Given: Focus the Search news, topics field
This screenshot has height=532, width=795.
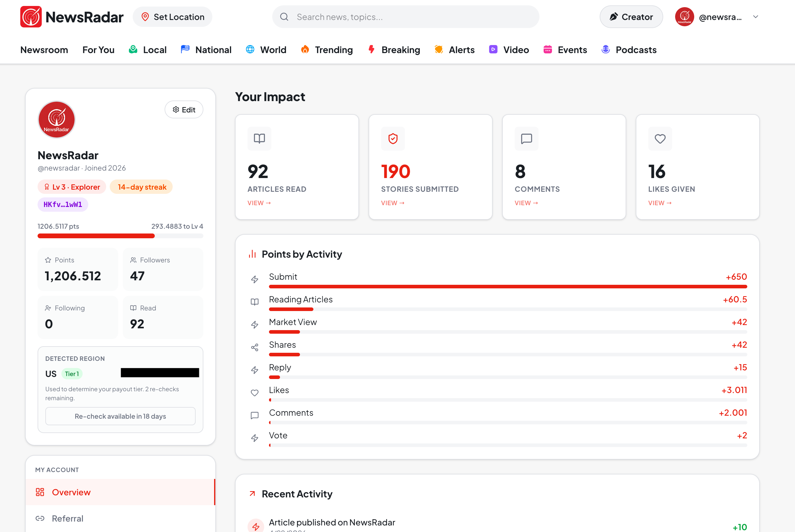Looking at the screenshot, I should tap(407, 17).
